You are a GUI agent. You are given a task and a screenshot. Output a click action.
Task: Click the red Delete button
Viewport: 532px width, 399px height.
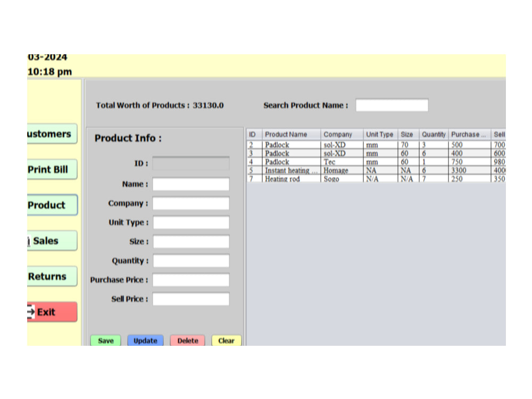(x=187, y=340)
